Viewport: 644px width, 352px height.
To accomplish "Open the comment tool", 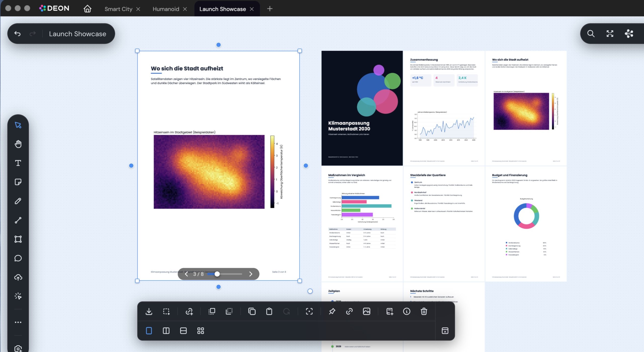I will coord(18,258).
